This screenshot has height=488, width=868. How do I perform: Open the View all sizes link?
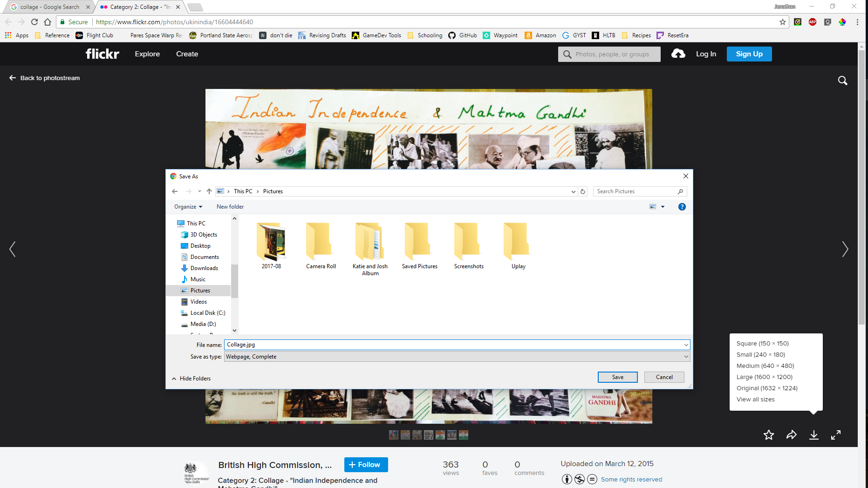755,399
